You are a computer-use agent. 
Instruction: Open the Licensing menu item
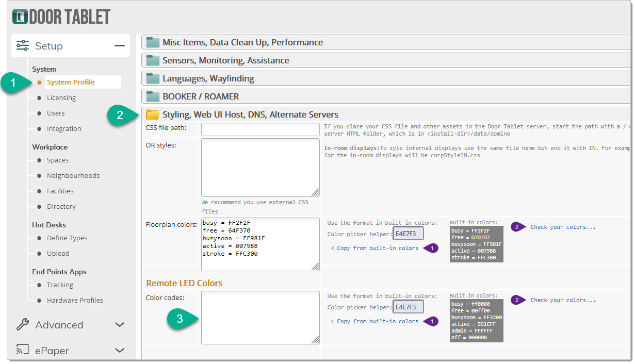tap(61, 98)
